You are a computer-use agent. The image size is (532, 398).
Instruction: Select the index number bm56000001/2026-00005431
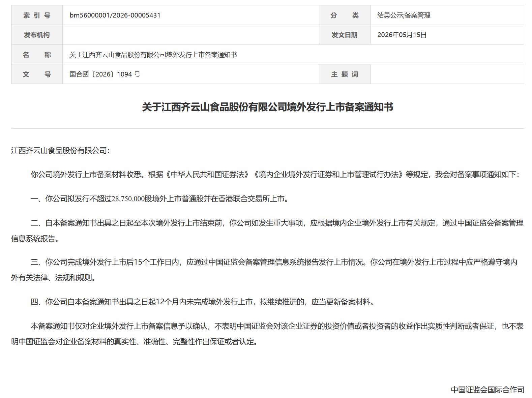pyautogui.click(x=115, y=15)
